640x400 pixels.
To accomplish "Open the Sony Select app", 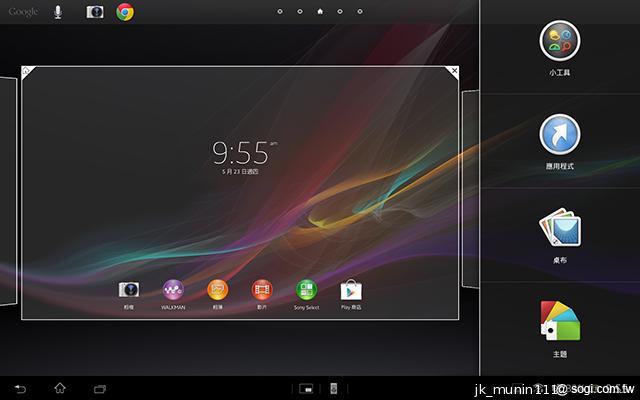I will pos(307,295).
